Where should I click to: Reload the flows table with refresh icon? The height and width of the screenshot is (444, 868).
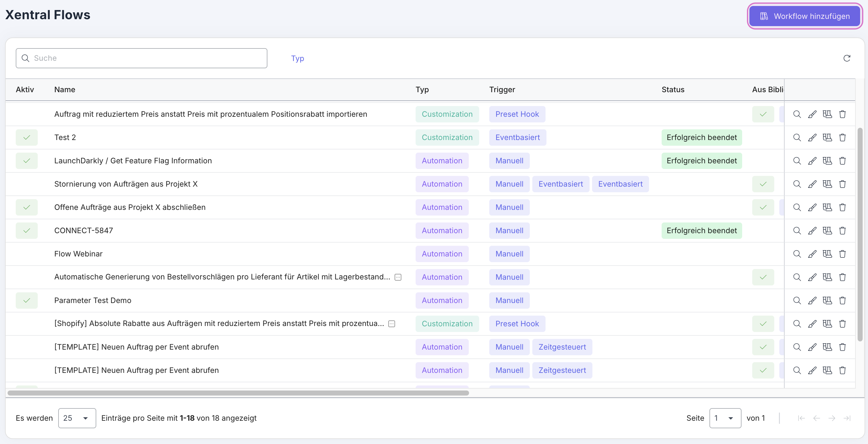coord(847,58)
